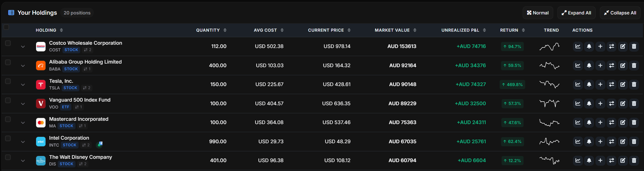Image resolution: width=644 pixels, height=171 pixels.
Task: Click transfer arrows icon for Vanguard VOO
Action: pyautogui.click(x=612, y=104)
